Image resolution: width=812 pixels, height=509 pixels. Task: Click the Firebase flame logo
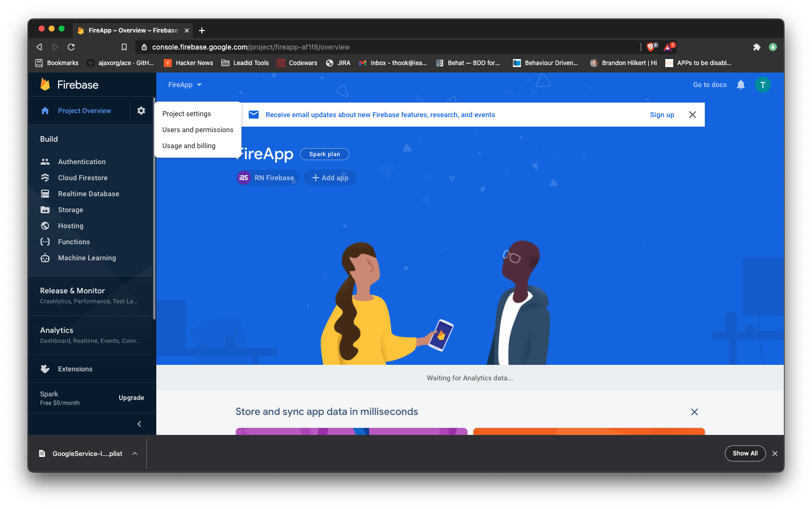45,84
